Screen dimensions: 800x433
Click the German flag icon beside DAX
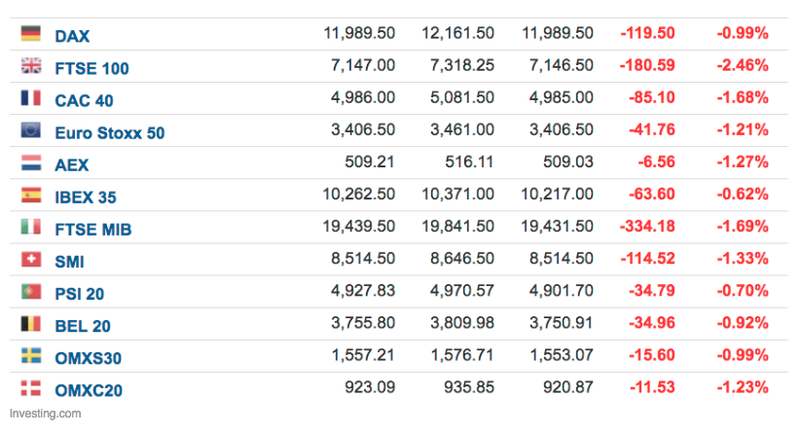tap(30, 34)
